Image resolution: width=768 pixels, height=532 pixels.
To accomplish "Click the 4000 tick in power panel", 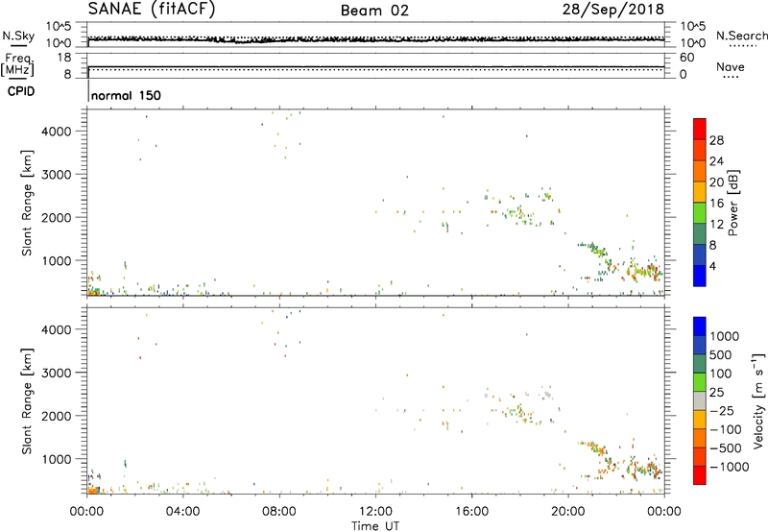I will 59,132.
